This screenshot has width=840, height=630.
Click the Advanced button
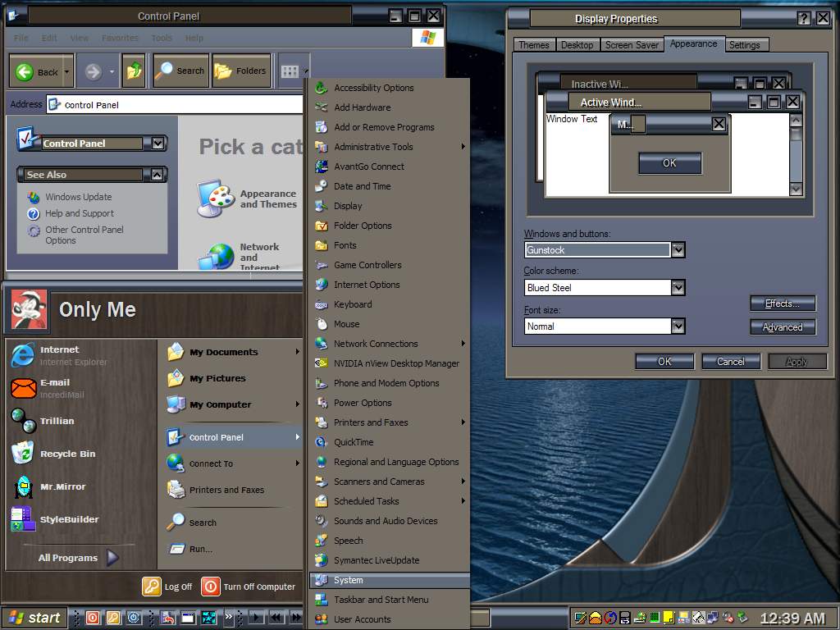(x=783, y=326)
